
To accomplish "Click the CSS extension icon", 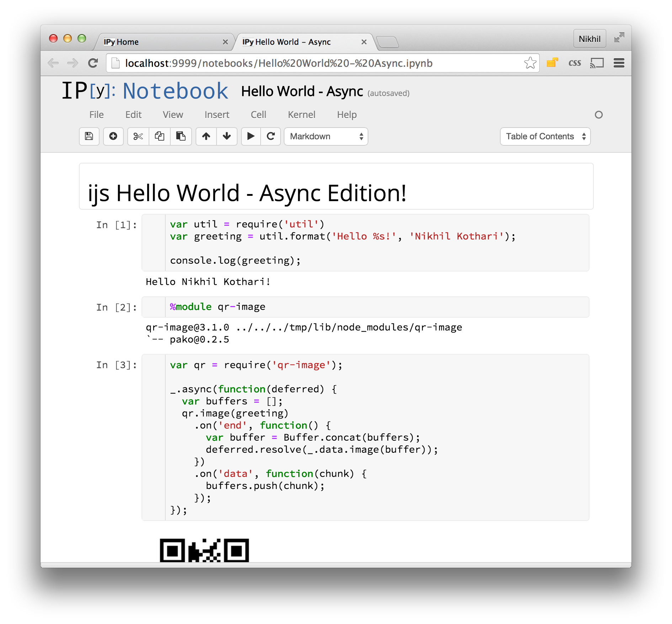I will [x=575, y=63].
